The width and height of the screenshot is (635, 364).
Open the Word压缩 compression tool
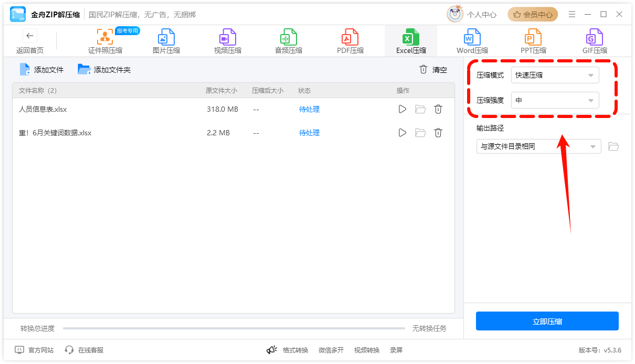click(x=472, y=41)
